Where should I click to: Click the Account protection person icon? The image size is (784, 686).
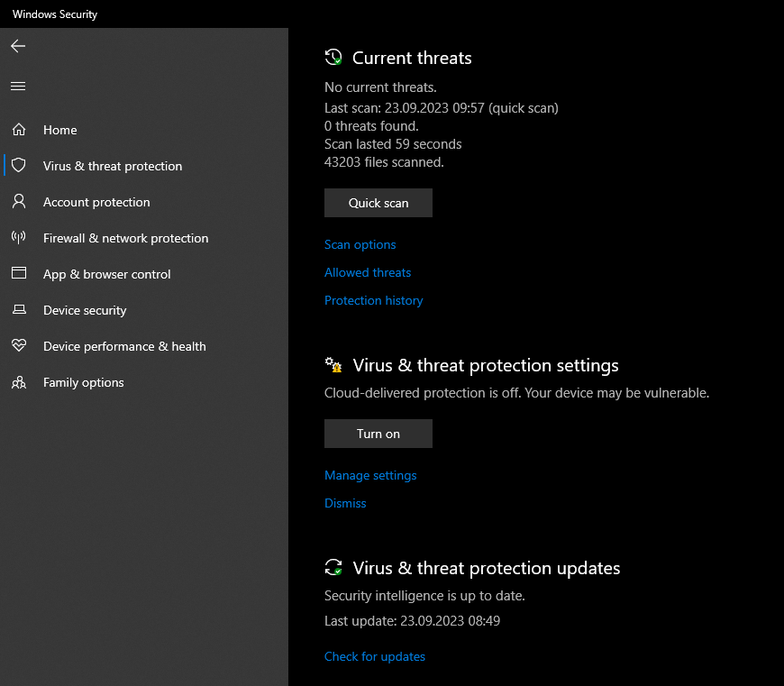pos(19,202)
